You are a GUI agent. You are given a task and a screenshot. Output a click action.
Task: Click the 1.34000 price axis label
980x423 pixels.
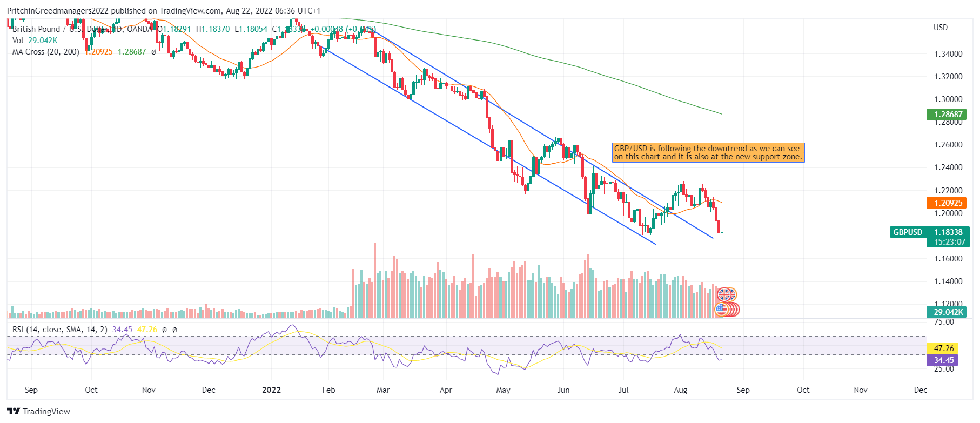[x=948, y=54]
